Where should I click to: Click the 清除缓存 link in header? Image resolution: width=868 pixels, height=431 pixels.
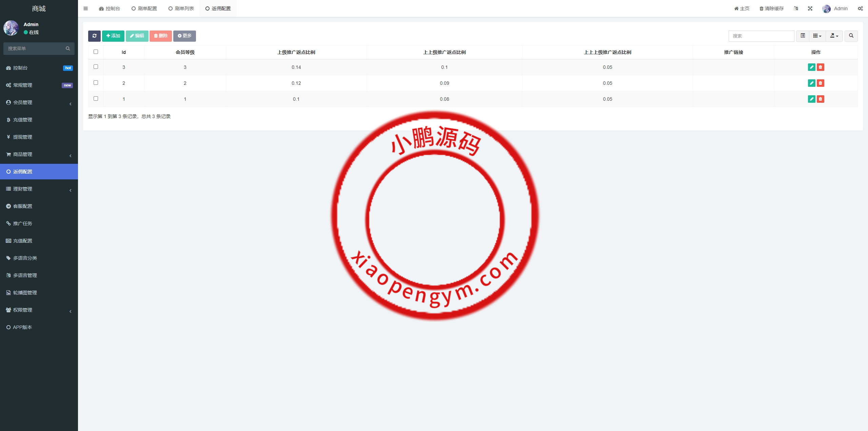772,8
